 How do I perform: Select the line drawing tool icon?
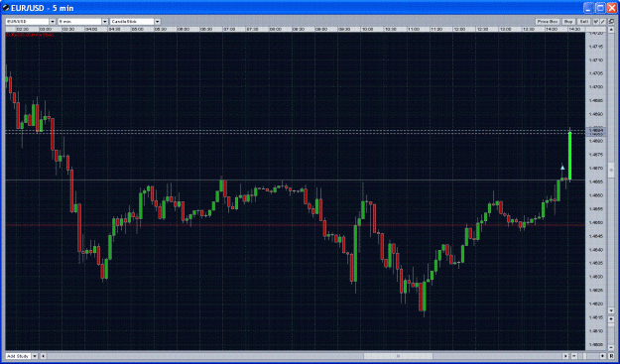coord(603,22)
